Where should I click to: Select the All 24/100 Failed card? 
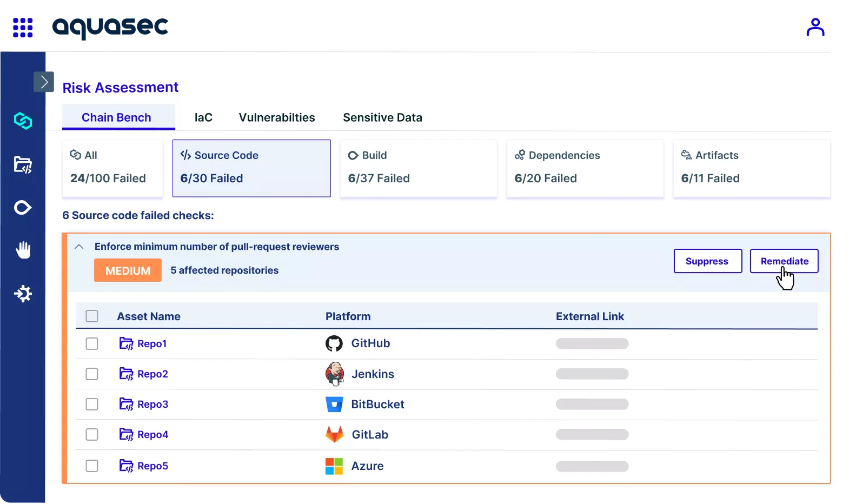[x=112, y=168]
